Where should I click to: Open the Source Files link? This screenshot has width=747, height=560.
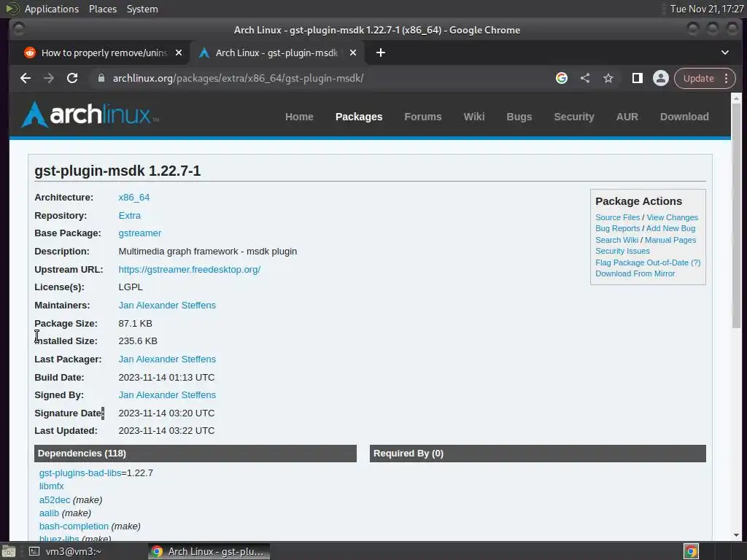click(x=617, y=217)
